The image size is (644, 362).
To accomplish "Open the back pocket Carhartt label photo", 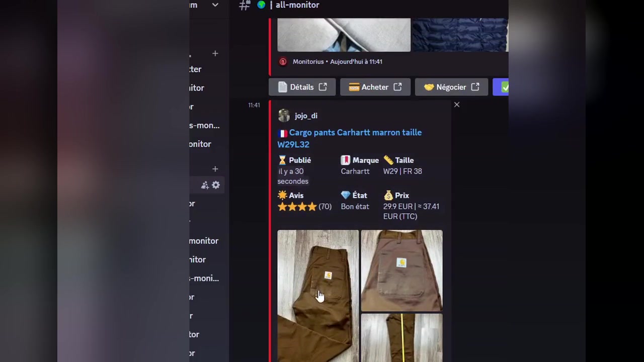I will (401, 270).
